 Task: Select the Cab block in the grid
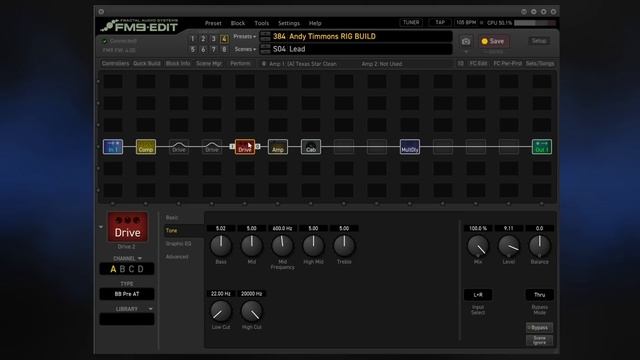pos(311,147)
